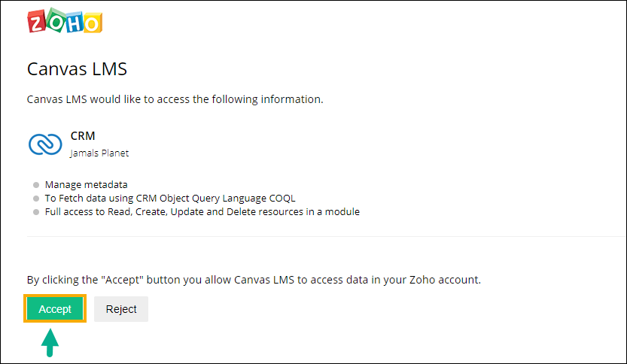Click the bold CRM service label
The width and height of the screenshot is (627, 364).
[83, 136]
